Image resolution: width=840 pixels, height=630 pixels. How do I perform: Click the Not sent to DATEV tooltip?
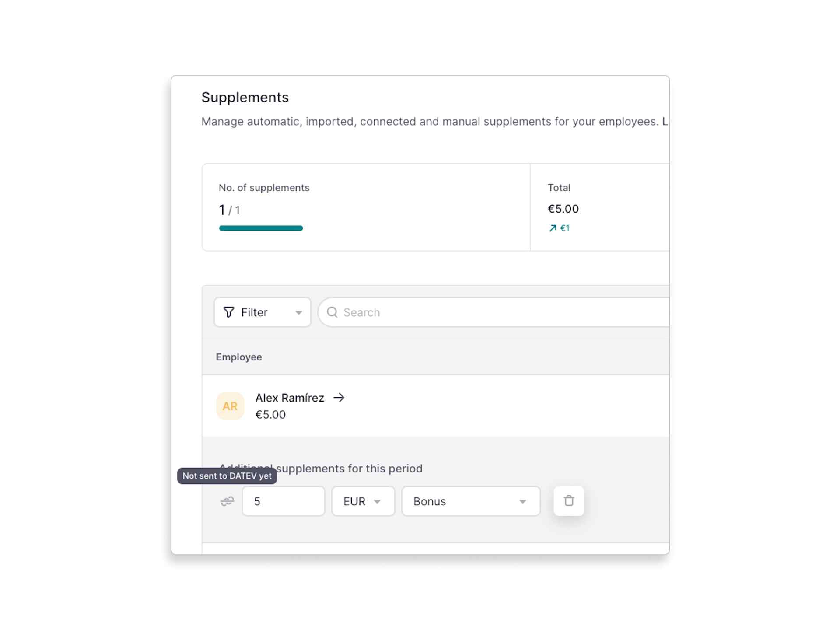point(227,476)
